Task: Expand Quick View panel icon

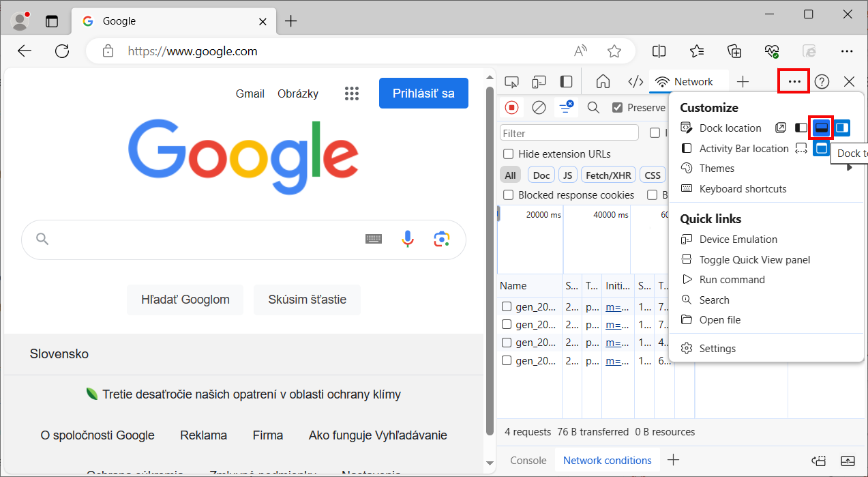Action: tap(848, 461)
